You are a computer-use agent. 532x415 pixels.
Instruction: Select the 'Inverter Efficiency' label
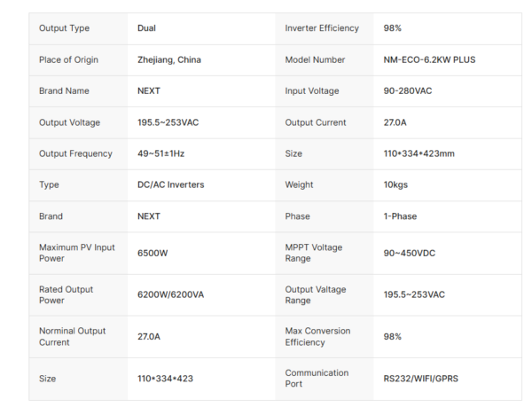point(322,28)
